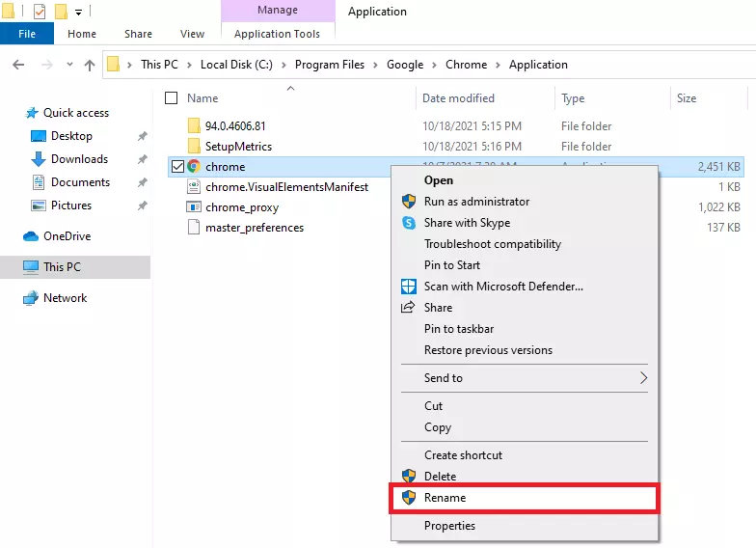Open the Application Tools tab
This screenshot has height=548, width=756.
(x=278, y=34)
